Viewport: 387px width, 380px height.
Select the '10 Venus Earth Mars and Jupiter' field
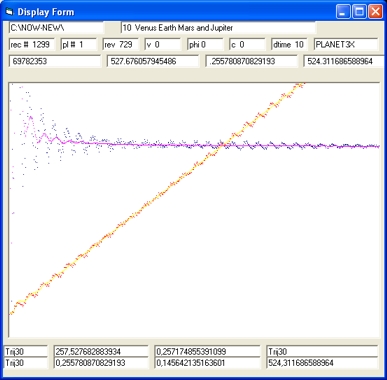pyautogui.click(x=218, y=28)
